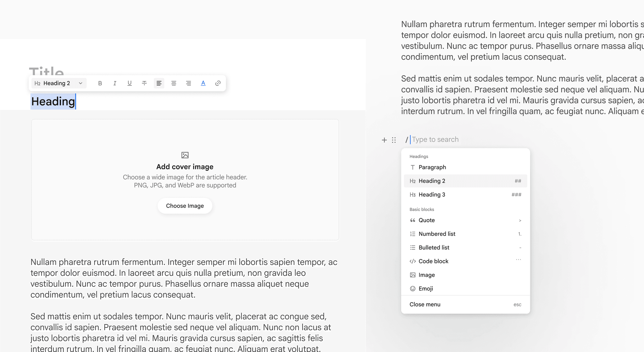Click the 'PNG, JPG, and WebP are supported' text
This screenshot has height=352, width=644.
tap(185, 185)
